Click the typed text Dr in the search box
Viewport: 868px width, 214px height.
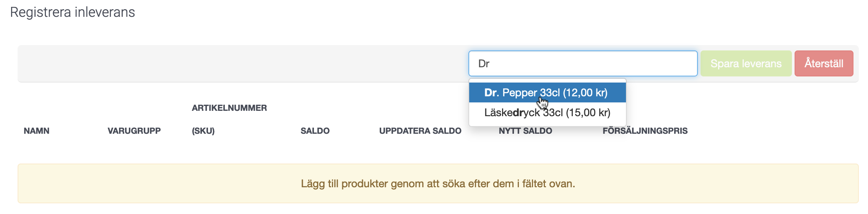pyautogui.click(x=484, y=63)
